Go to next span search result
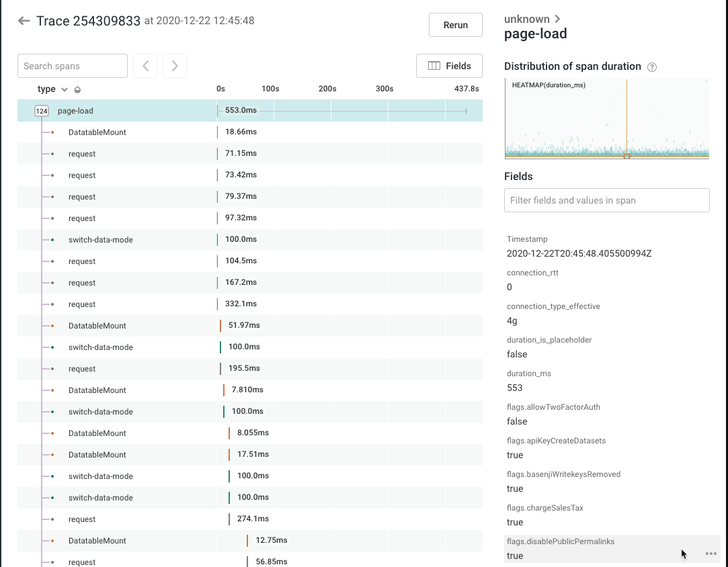This screenshot has height=567, width=728. pos(175,66)
